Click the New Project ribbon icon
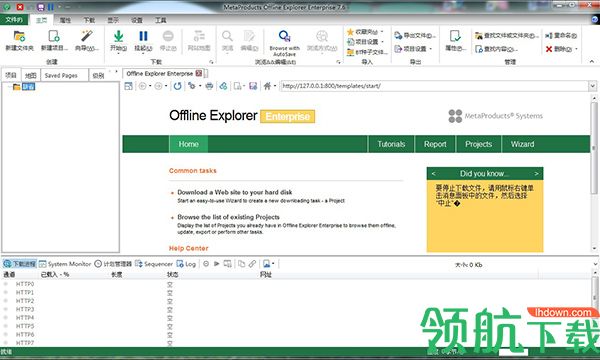This screenshot has width=600, height=360. click(x=54, y=36)
